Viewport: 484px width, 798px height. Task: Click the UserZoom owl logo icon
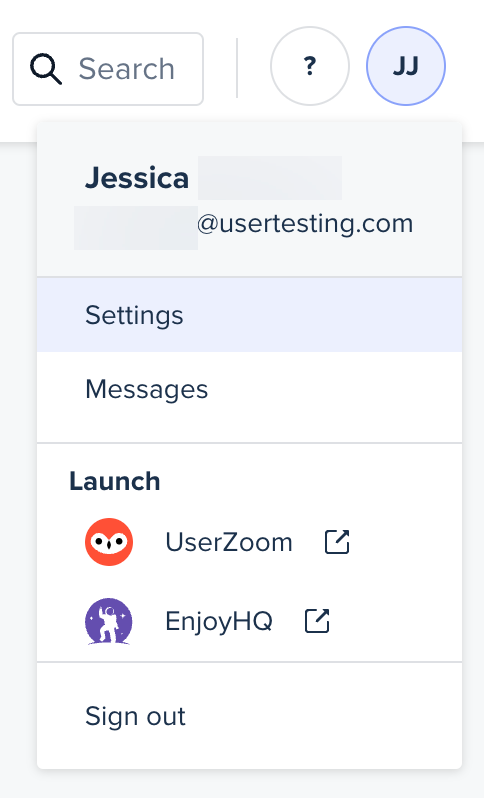[109, 542]
